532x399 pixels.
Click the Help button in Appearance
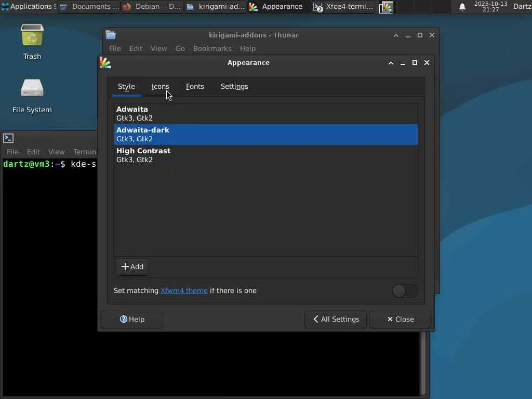pos(132,320)
